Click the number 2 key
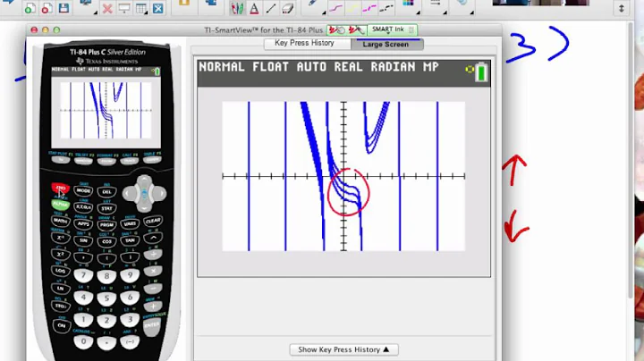 pos(106,321)
